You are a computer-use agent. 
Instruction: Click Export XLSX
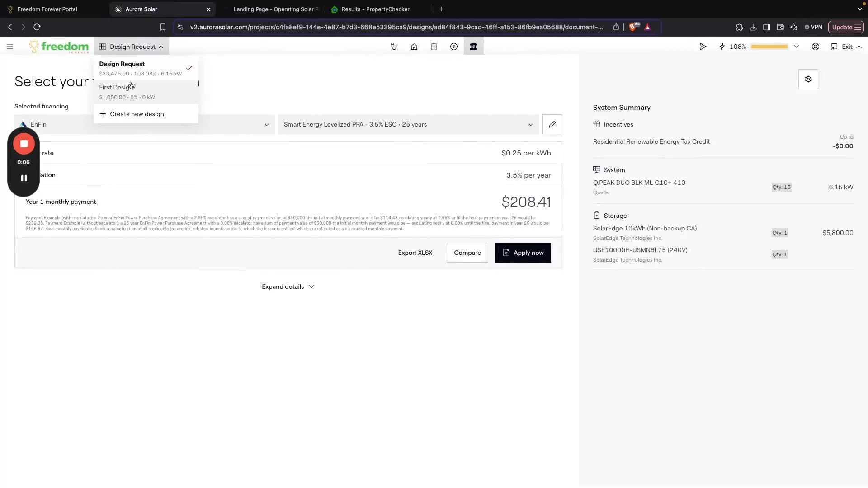pos(415,253)
